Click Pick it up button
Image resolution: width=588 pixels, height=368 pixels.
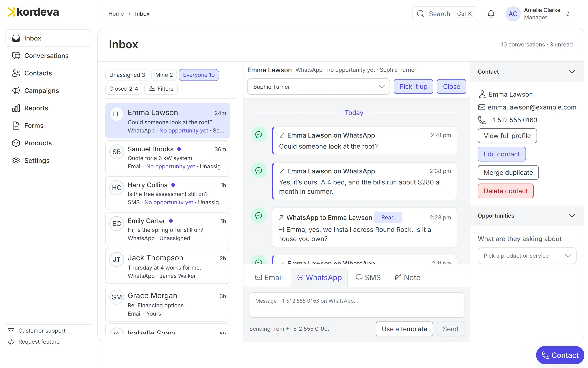click(x=413, y=86)
